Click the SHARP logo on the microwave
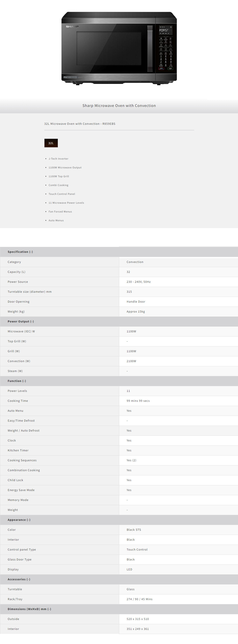238x644 pixels. click(72, 26)
